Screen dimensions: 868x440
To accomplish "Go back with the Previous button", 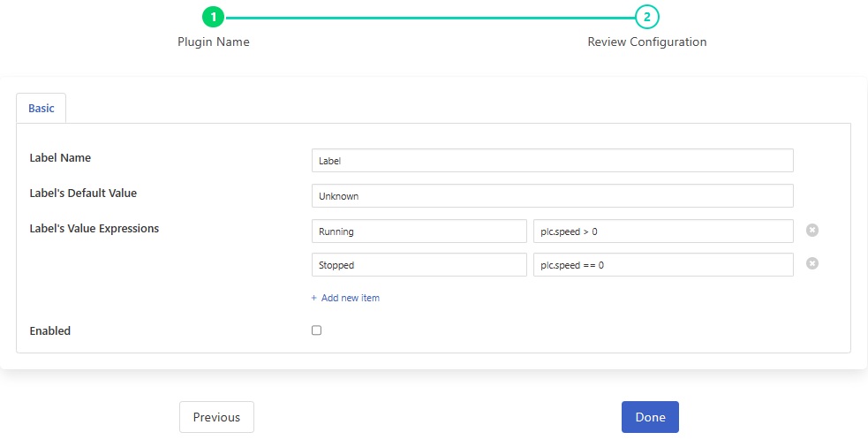I will (x=216, y=417).
